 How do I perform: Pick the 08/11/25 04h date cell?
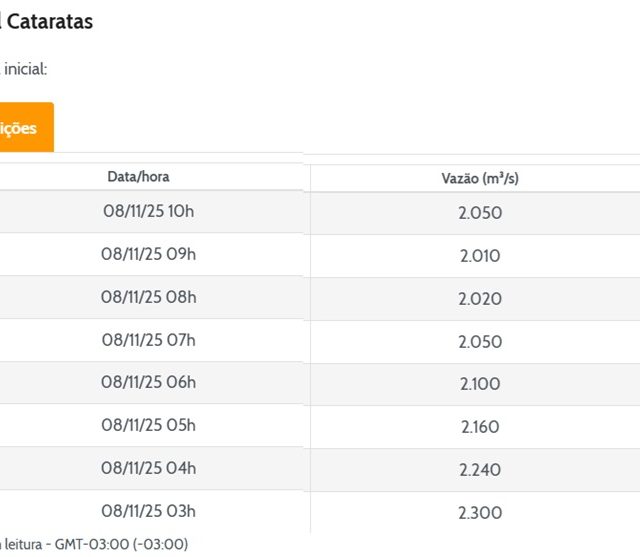[x=149, y=468]
